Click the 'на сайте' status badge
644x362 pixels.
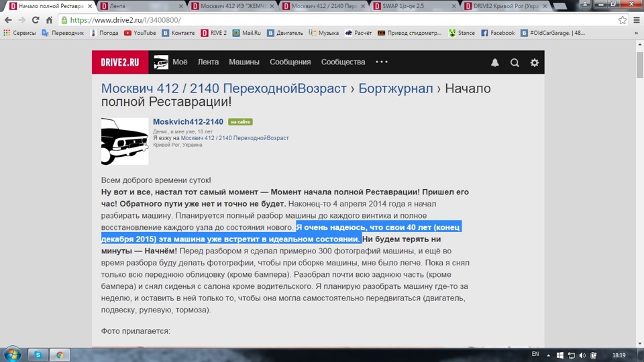click(240, 122)
